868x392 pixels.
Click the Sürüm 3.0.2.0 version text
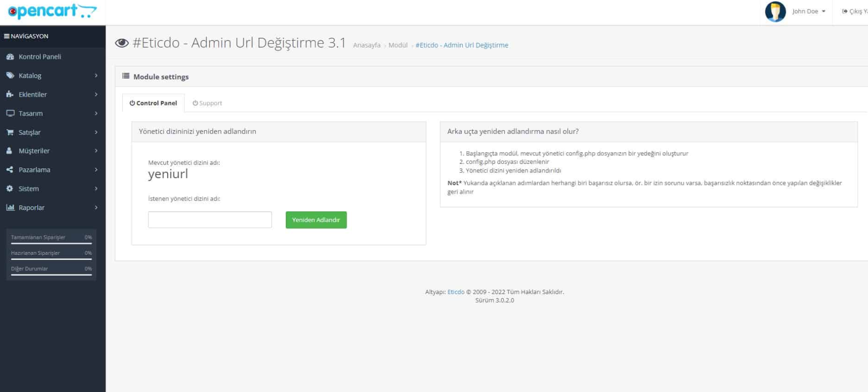[x=494, y=301]
